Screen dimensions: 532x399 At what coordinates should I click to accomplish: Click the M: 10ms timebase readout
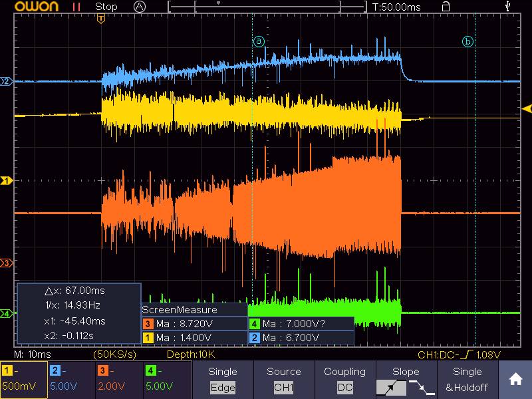tap(33, 354)
